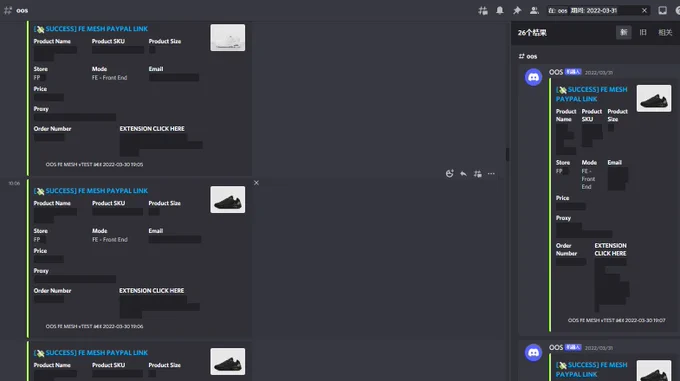Clear the search box with the X
The width and height of the screenshot is (680, 381).
644,10
